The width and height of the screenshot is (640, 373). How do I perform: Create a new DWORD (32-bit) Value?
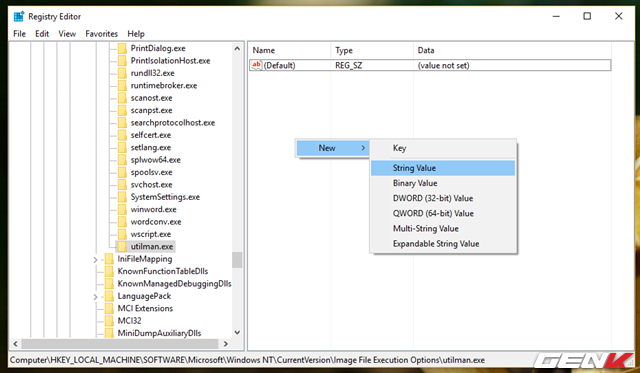[x=443, y=198]
